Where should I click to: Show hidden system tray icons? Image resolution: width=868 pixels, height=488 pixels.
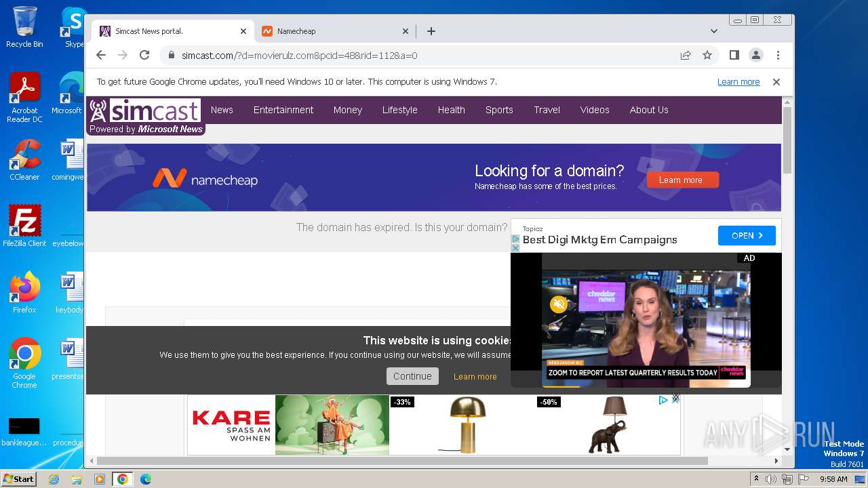756,479
